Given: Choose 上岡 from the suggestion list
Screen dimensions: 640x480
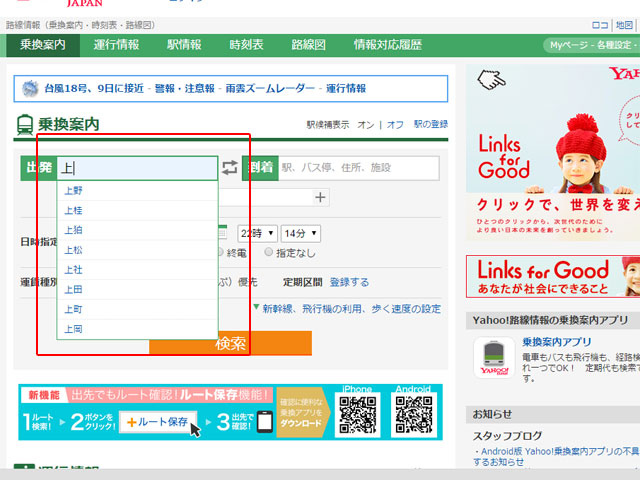Looking at the screenshot, I should click(137, 329).
